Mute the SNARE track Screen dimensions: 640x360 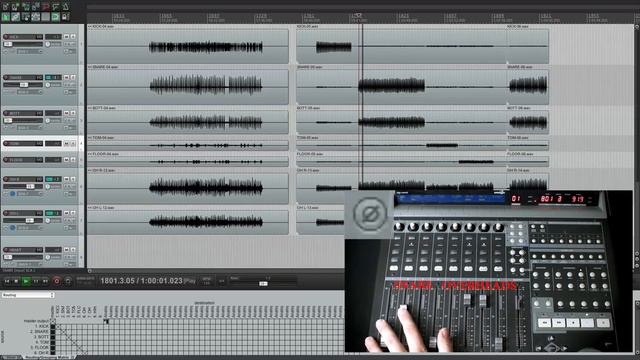coord(67,77)
